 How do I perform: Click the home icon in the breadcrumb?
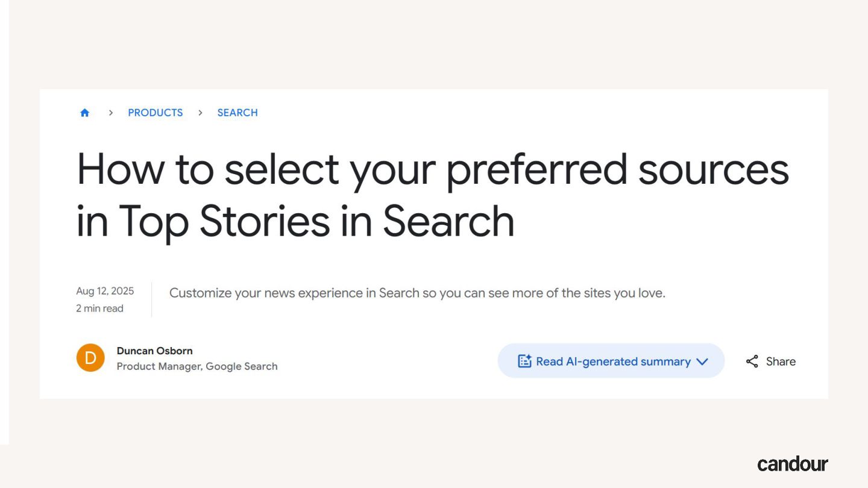pyautogui.click(x=85, y=113)
